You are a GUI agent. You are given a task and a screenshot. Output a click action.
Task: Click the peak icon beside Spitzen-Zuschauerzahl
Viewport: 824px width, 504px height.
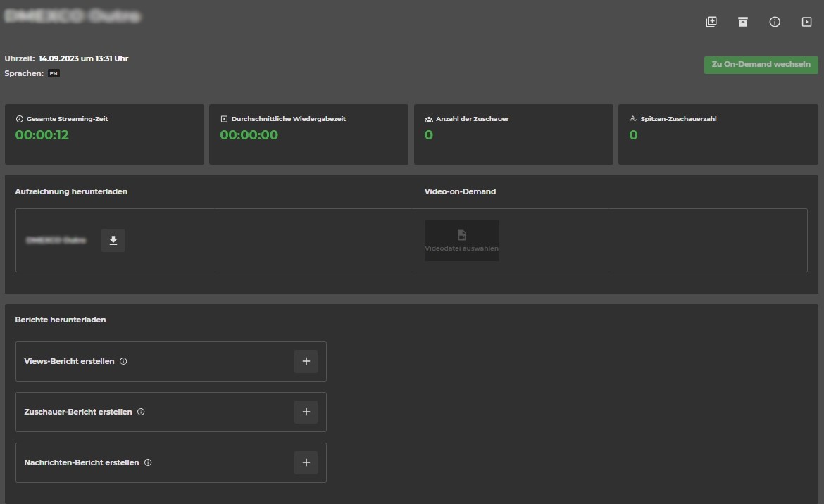click(633, 119)
